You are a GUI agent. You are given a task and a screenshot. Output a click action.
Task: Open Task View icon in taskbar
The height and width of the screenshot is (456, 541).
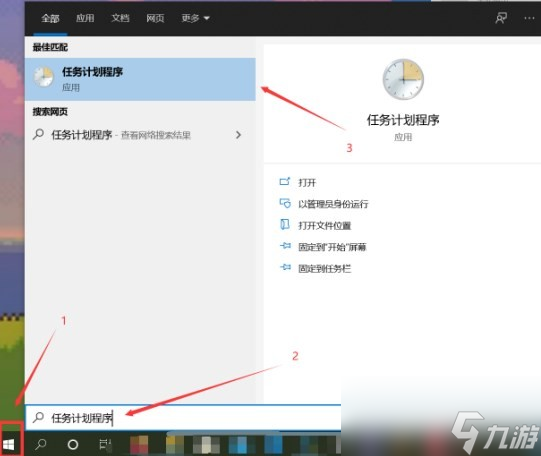[105, 444]
